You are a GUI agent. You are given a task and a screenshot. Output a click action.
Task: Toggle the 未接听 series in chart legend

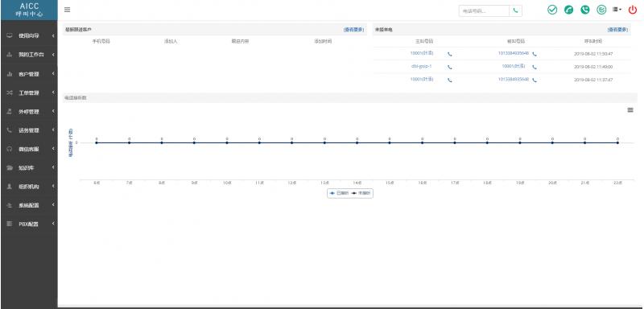click(x=361, y=193)
